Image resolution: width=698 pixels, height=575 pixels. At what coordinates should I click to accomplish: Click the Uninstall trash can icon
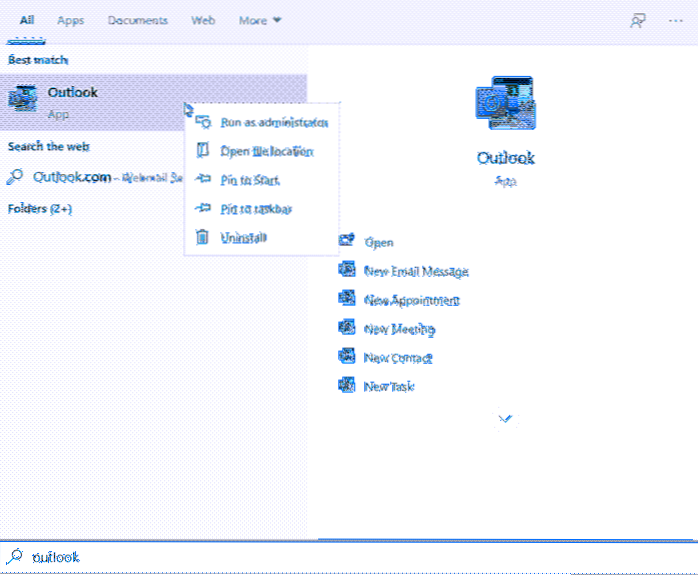203,238
